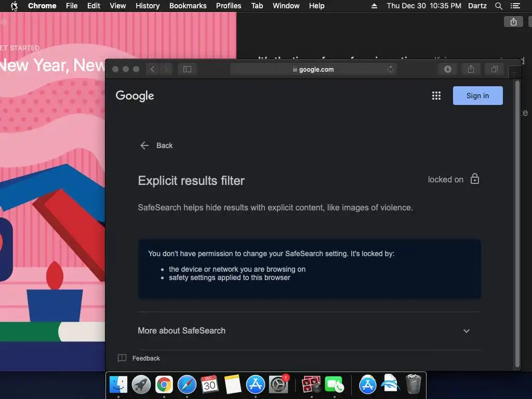Go forward in Safari toolbar
The image size is (532, 399).
166,69
